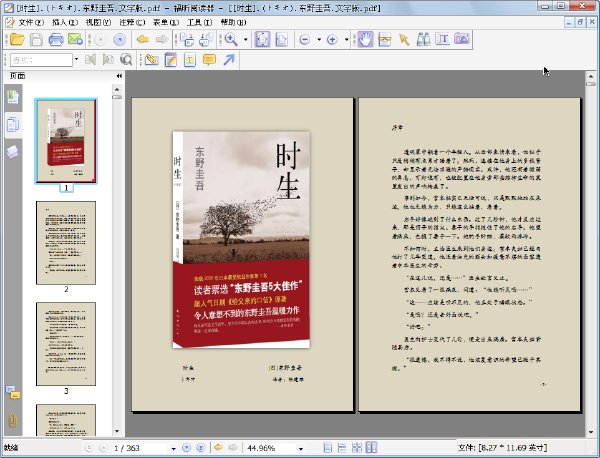Collapse the 页面 panel with the double arrow
Viewport: 600px width, 458px height.
tap(119, 76)
